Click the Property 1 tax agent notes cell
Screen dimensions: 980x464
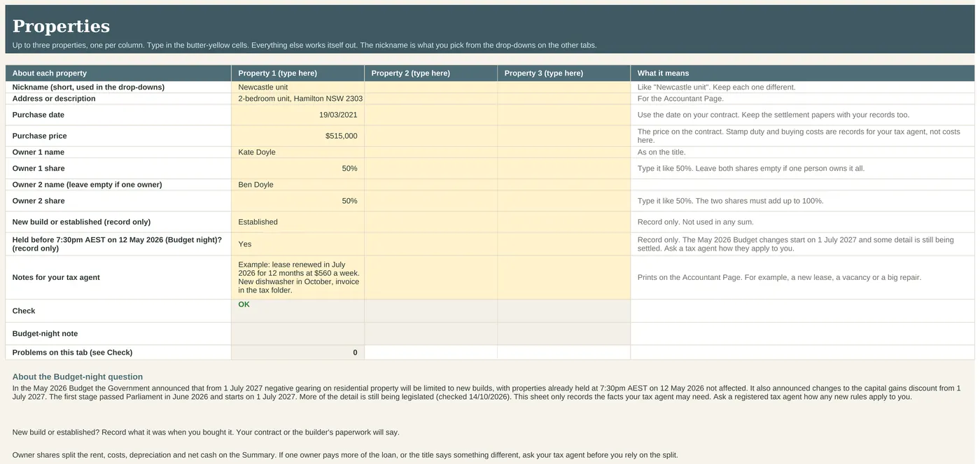tap(297, 277)
